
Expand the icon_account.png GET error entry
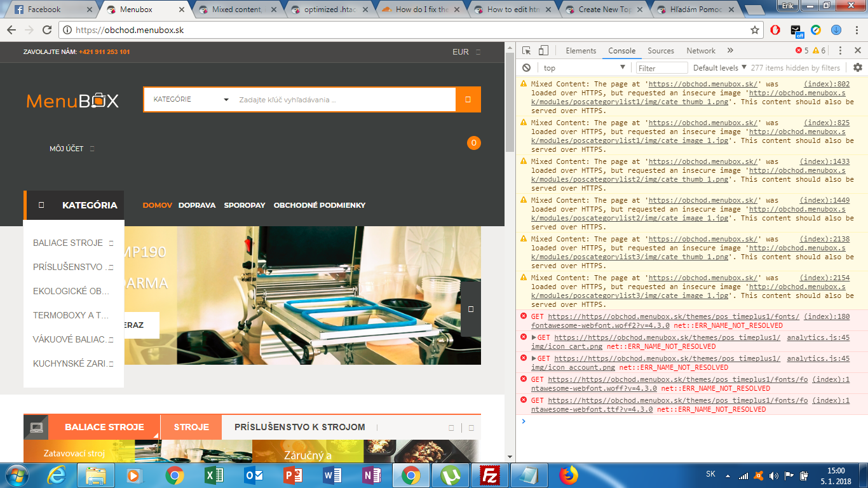pos(534,359)
